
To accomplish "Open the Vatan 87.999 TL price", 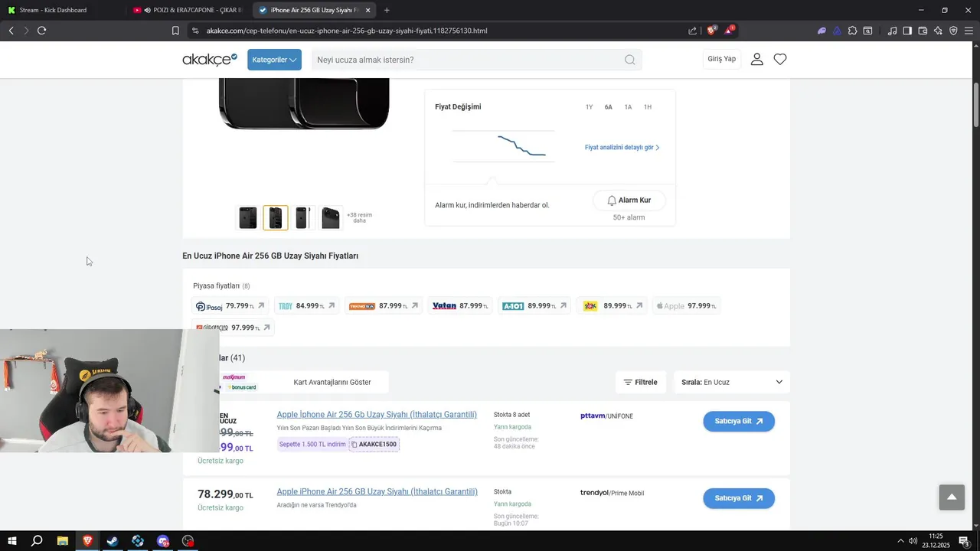I will point(460,306).
